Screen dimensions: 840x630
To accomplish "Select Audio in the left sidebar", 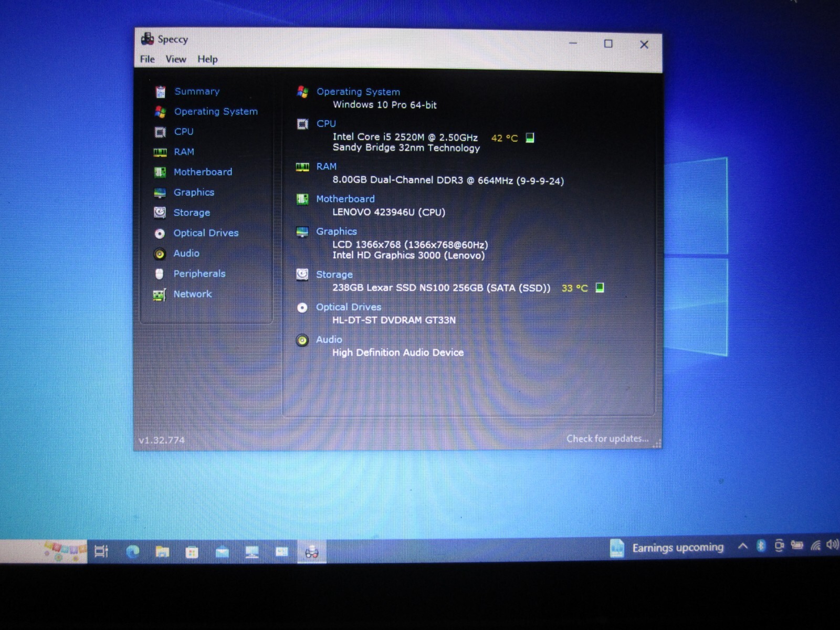I will 186,254.
